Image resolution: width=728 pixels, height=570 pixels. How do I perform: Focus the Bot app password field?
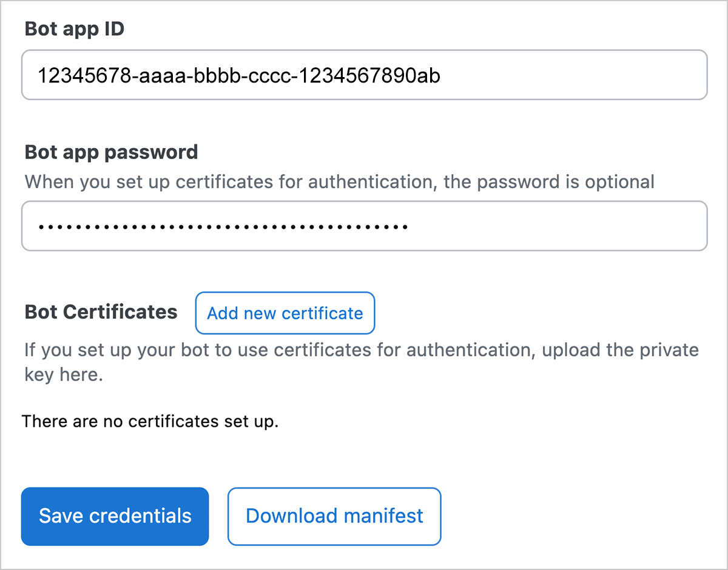click(364, 226)
